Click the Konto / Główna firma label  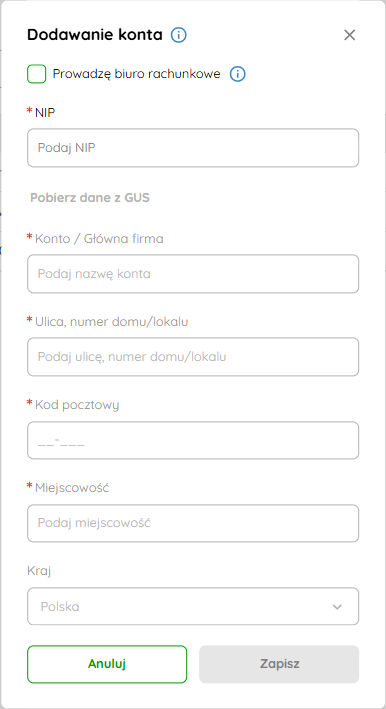[99, 238]
